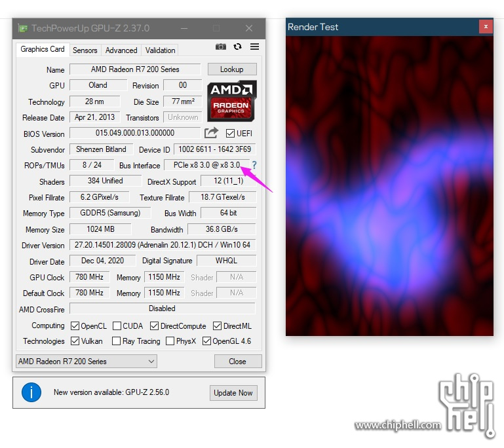Viewport: 504px width, 448px height.
Task: Click the DirectX Support value 12 (11_1)
Action: click(229, 181)
